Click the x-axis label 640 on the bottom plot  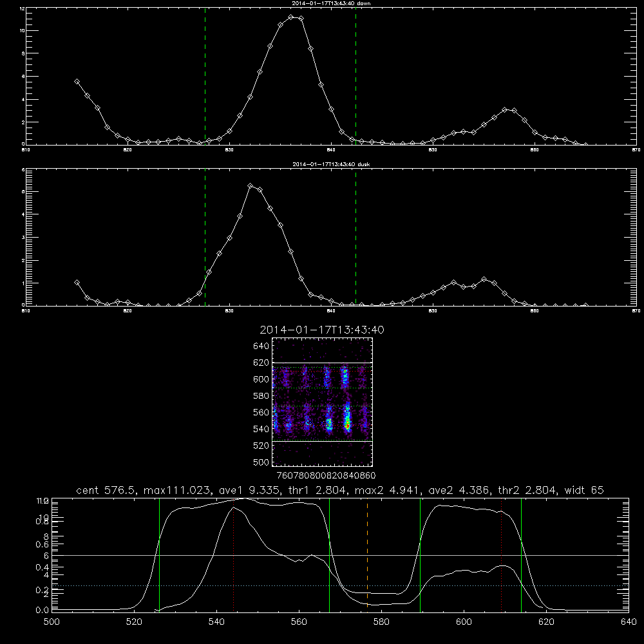[629, 621]
